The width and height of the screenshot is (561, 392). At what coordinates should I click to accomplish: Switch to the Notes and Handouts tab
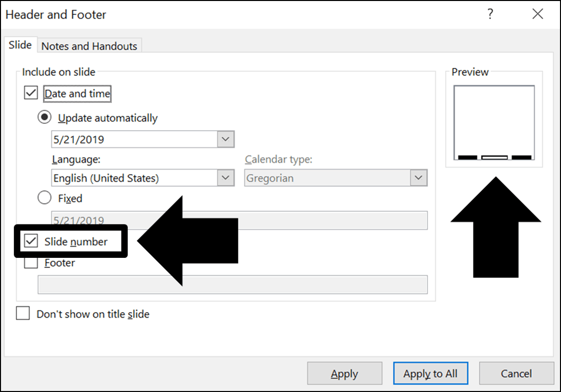click(x=89, y=46)
